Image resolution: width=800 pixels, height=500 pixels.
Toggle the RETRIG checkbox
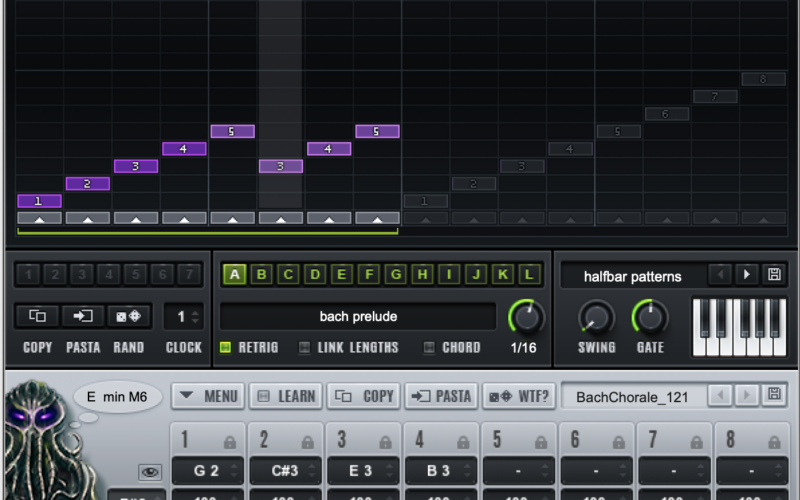225,348
